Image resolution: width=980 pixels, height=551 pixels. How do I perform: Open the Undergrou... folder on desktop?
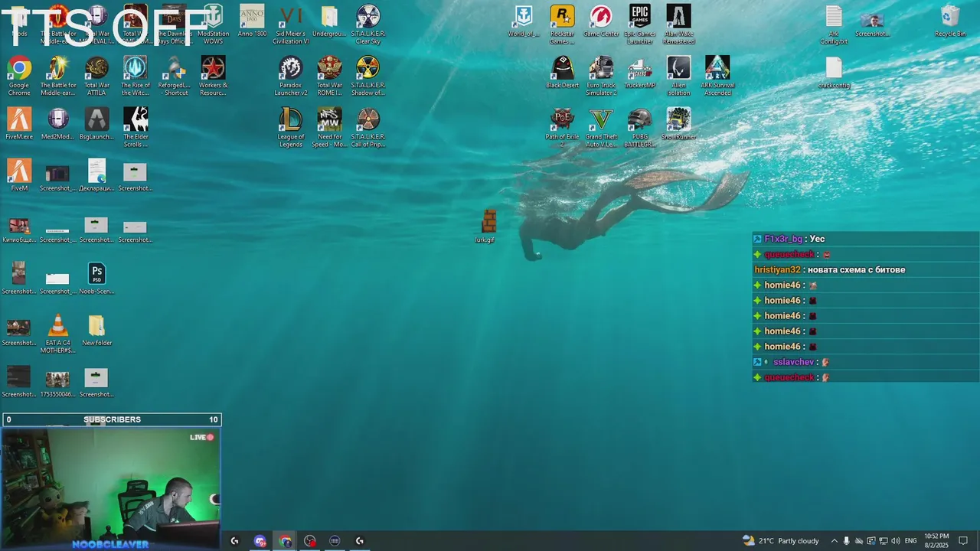[x=329, y=21]
